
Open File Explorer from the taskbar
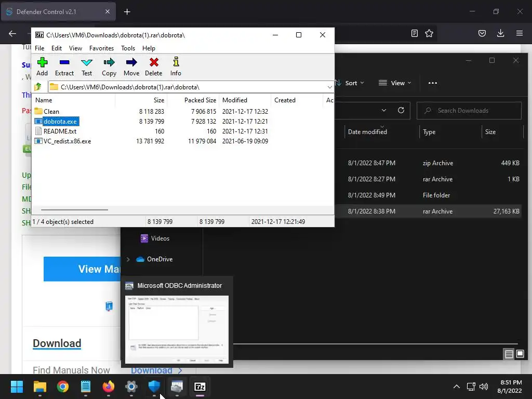[39, 387]
